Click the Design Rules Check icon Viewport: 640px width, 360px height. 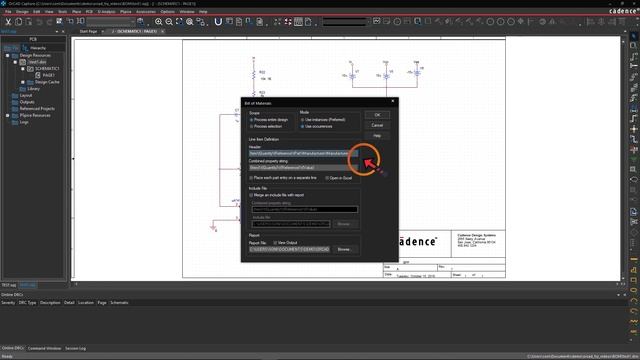point(239,22)
